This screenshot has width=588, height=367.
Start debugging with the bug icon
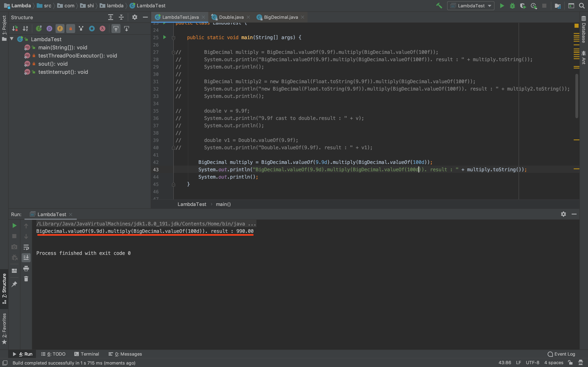point(512,6)
